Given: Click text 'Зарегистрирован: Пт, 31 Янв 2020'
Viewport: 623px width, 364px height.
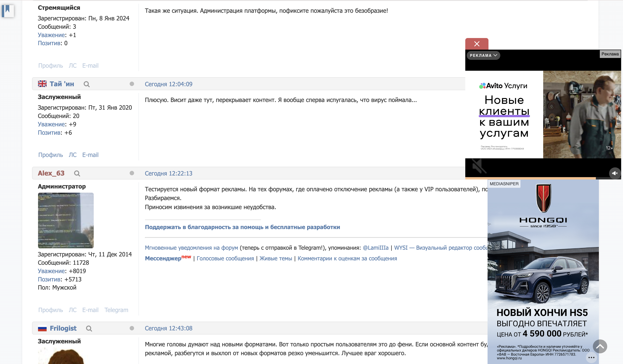Looking at the screenshot, I should [x=85, y=108].
